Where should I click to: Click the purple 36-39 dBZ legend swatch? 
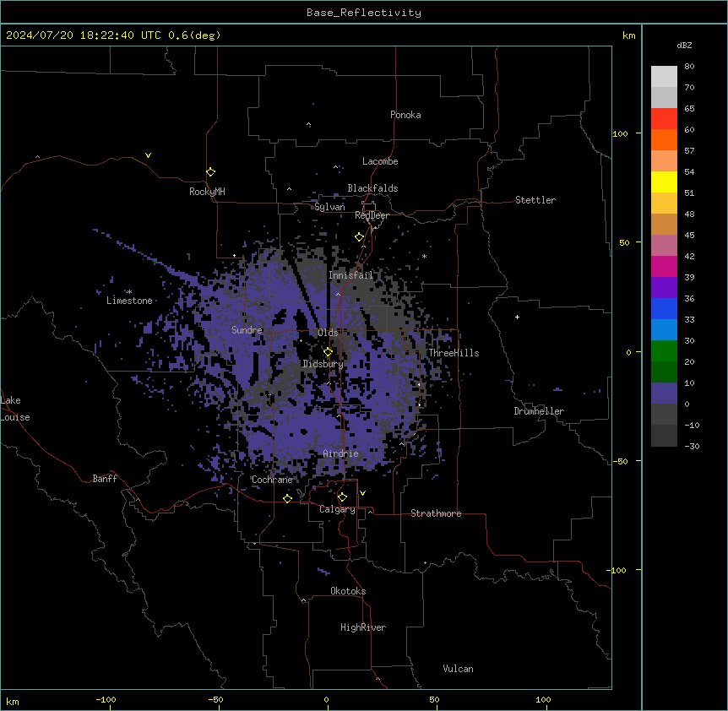click(664, 288)
